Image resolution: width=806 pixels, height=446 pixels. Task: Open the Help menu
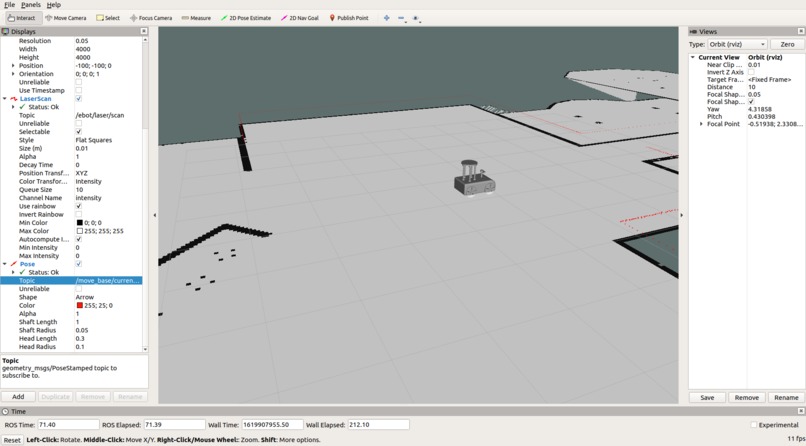point(53,5)
